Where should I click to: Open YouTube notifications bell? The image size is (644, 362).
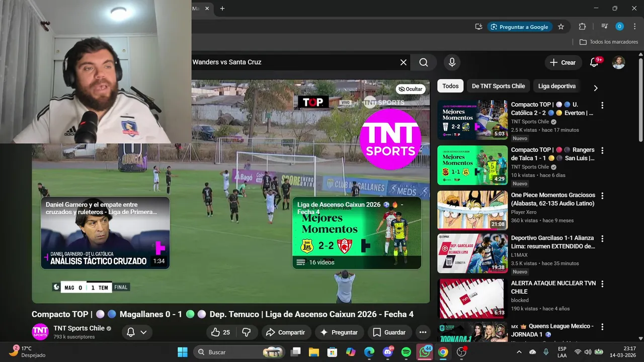594,62
